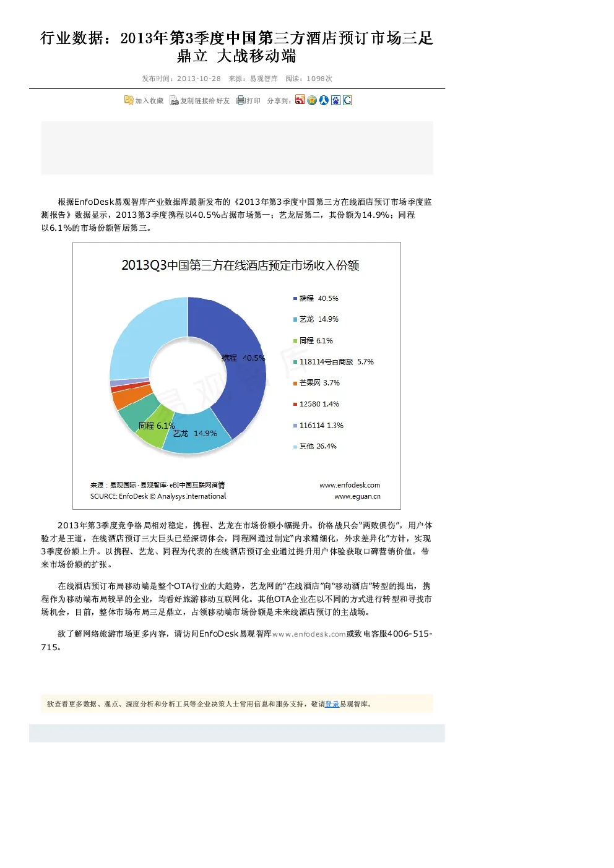Click www.eguan.cn in chart footer

click(x=358, y=496)
